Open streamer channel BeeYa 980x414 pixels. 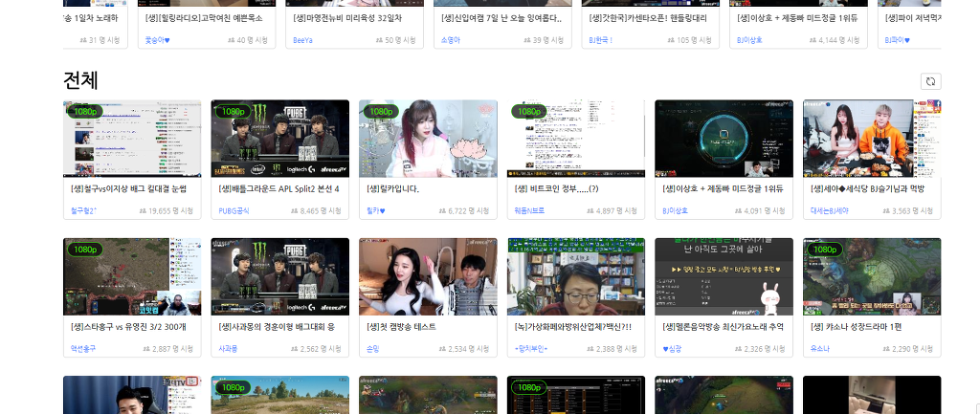[x=303, y=40]
